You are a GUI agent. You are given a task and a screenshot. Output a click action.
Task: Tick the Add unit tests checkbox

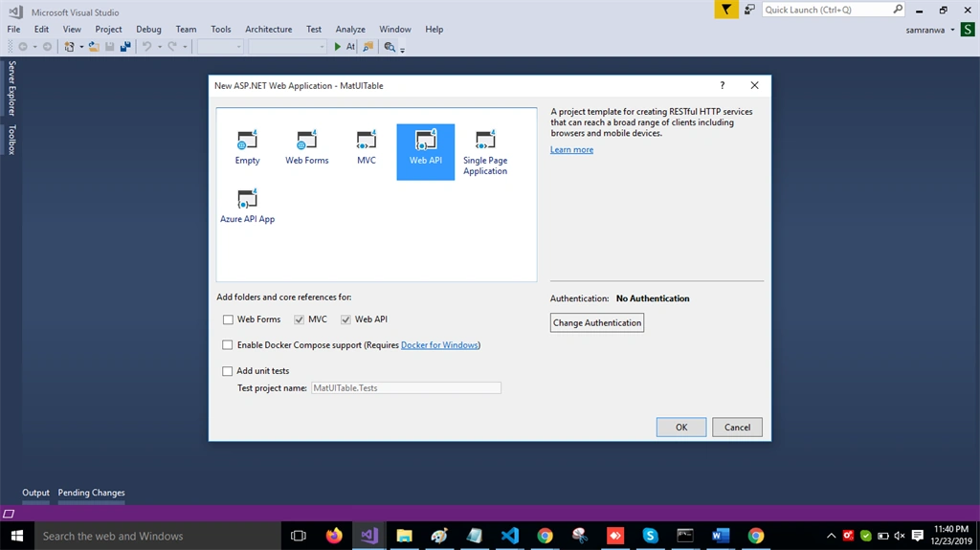click(x=228, y=370)
